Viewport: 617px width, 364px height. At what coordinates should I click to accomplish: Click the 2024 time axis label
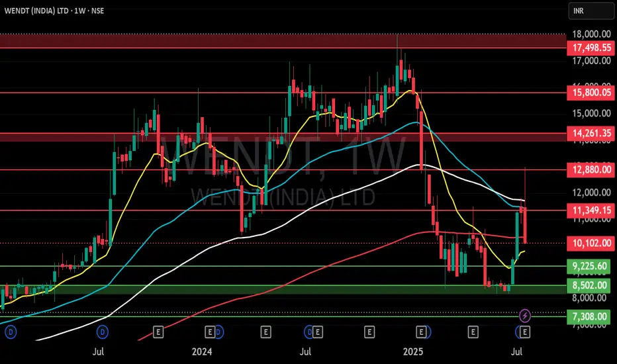[202, 351]
